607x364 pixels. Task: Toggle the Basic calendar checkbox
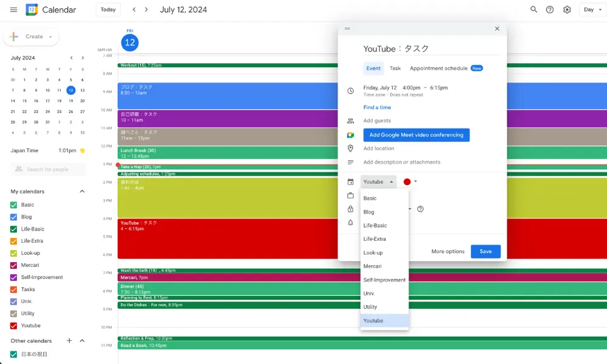tap(13, 205)
